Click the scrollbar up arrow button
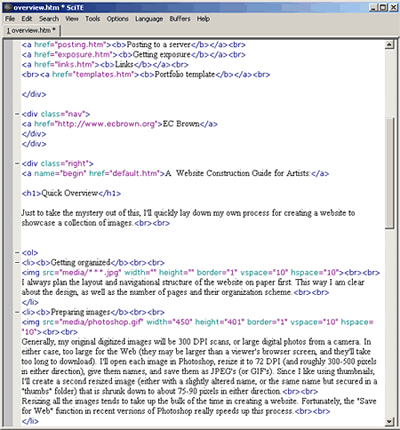 tap(389, 44)
